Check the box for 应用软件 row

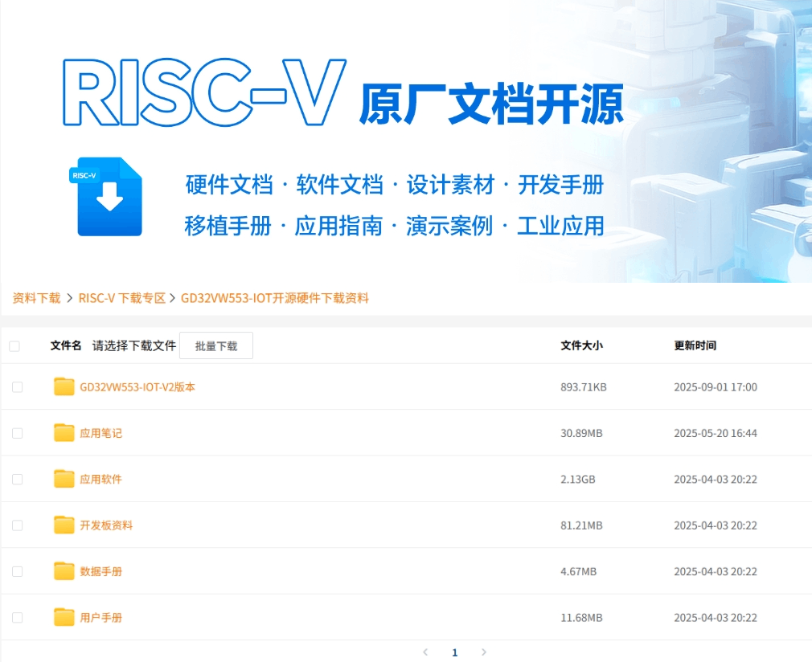[x=18, y=480]
